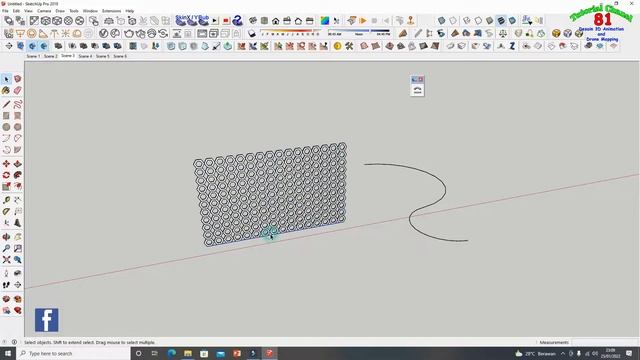Activate the Line pencil tool
Viewport: 640px width, 360px height.
[x=6, y=104]
